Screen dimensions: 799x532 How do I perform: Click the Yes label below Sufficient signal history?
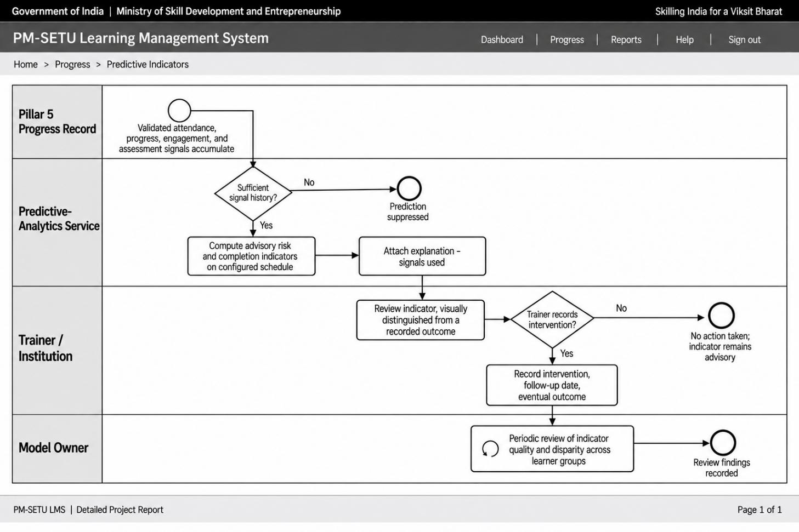click(266, 225)
